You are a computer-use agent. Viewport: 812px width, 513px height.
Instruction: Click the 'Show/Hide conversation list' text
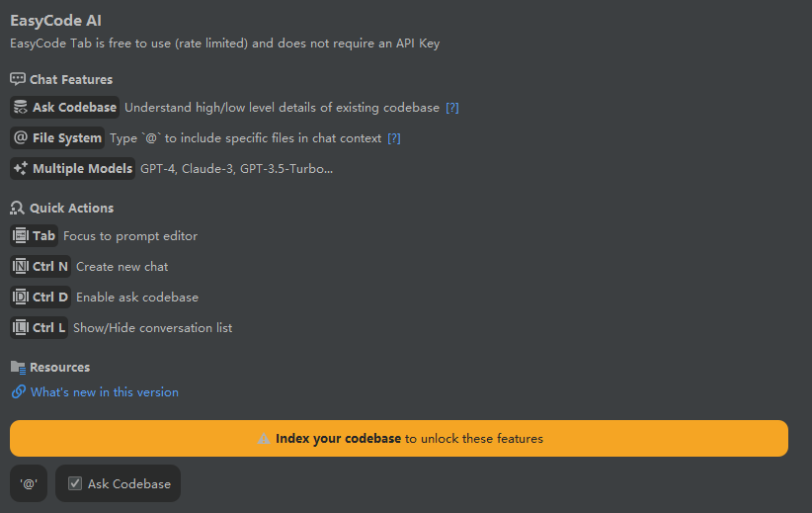[153, 328]
